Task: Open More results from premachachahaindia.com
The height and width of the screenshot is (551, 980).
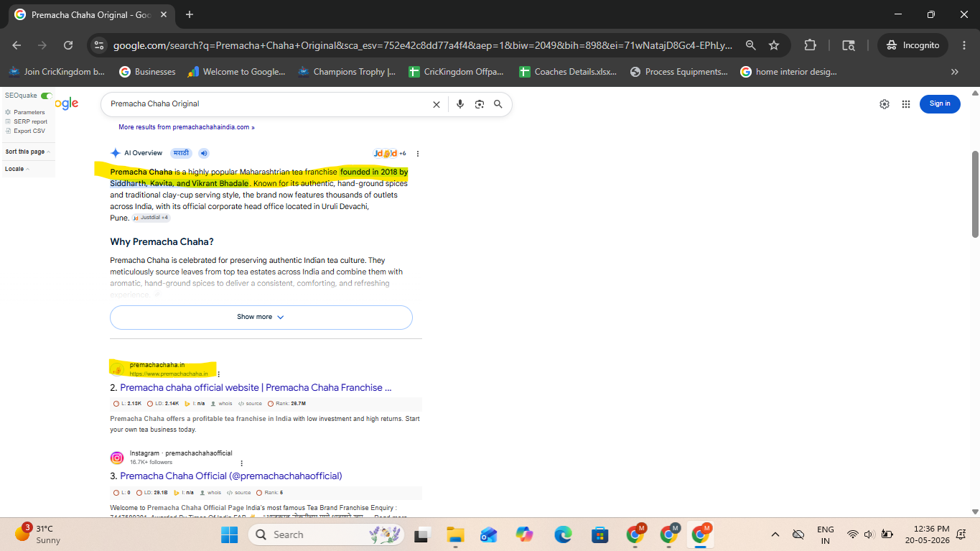Action: click(187, 127)
